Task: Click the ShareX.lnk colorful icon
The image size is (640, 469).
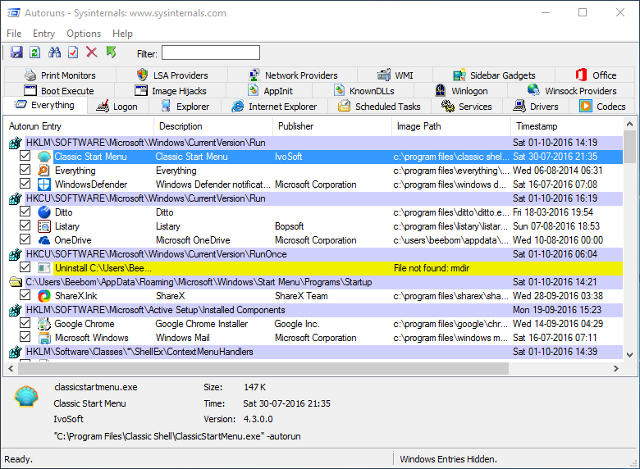Action: (x=44, y=296)
